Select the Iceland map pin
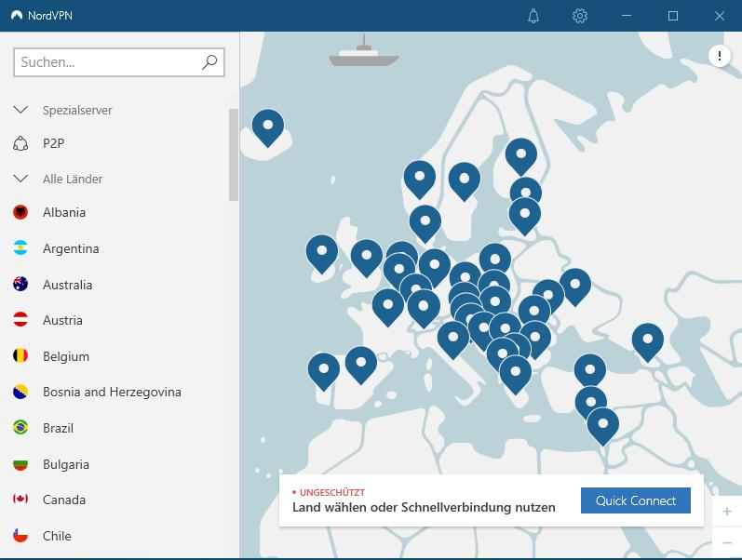 coord(268,126)
